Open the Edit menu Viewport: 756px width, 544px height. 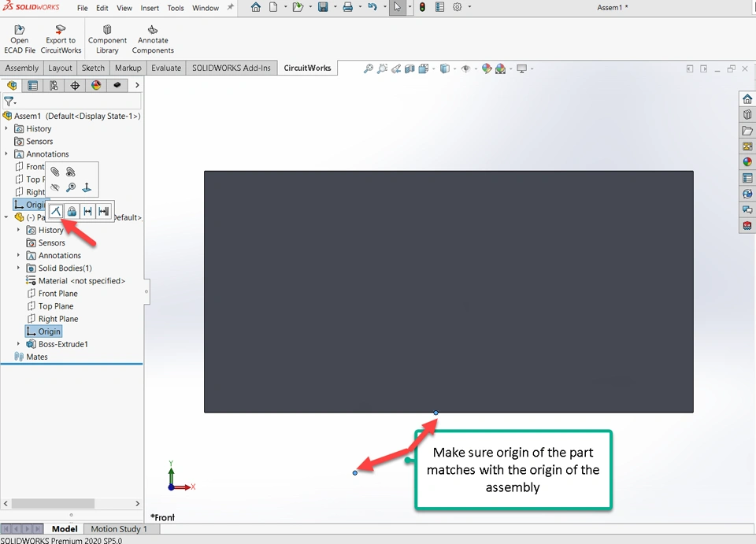(x=102, y=8)
